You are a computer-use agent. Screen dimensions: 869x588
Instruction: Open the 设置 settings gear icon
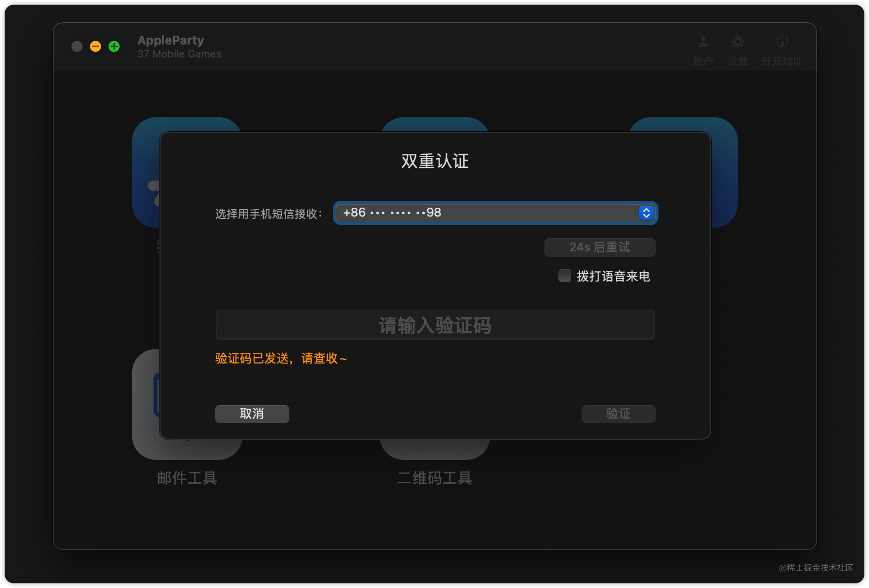737,49
